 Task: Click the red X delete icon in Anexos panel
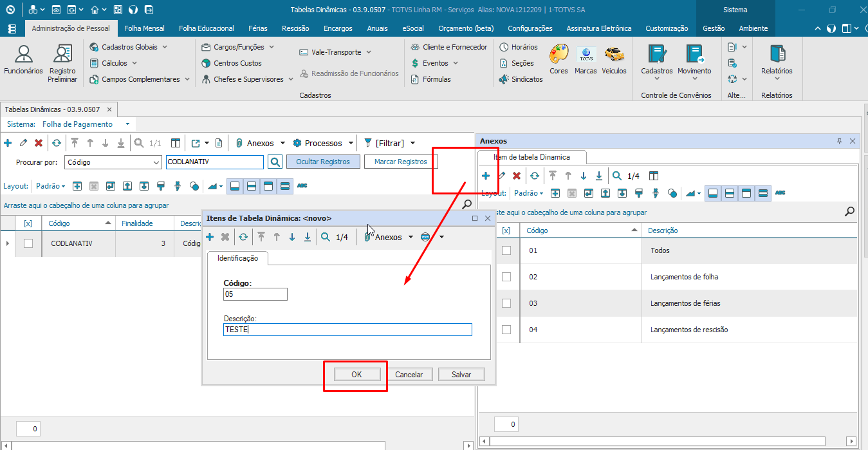point(517,176)
